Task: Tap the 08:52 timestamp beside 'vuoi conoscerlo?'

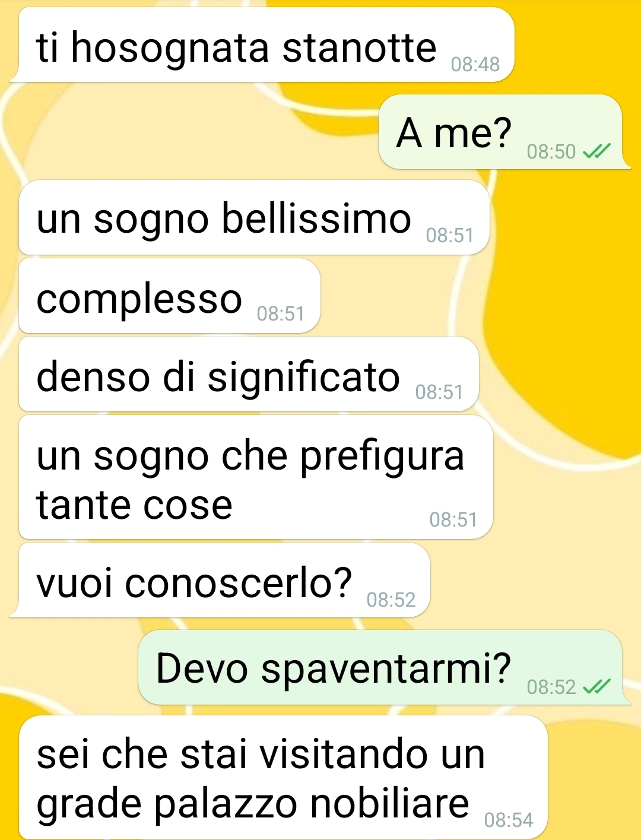Action: (x=391, y=600)
